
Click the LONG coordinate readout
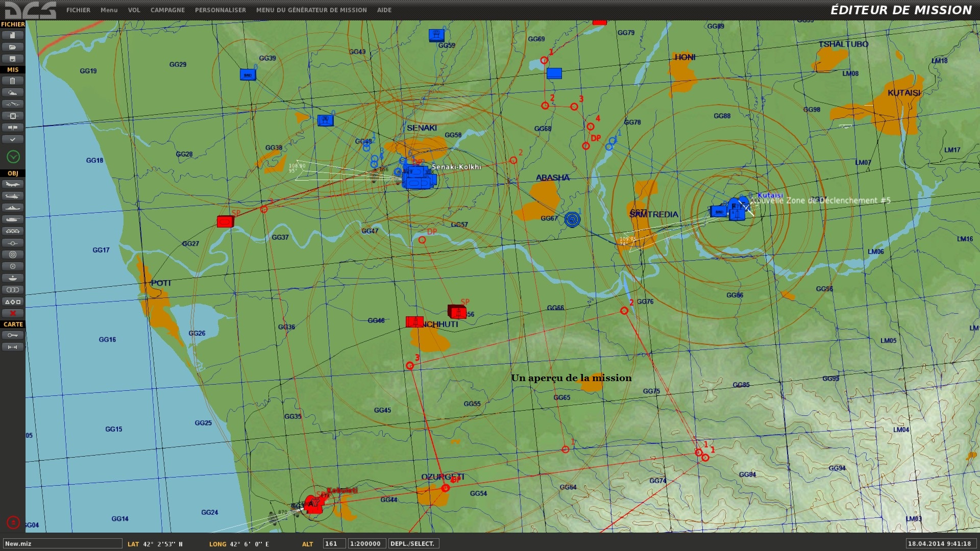239,544
